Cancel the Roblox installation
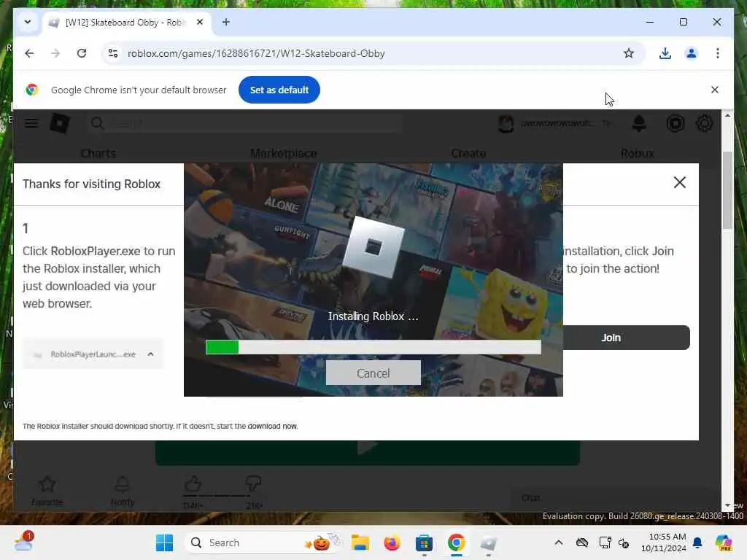This screenshot has width=747, height=560. coord(373,373)
